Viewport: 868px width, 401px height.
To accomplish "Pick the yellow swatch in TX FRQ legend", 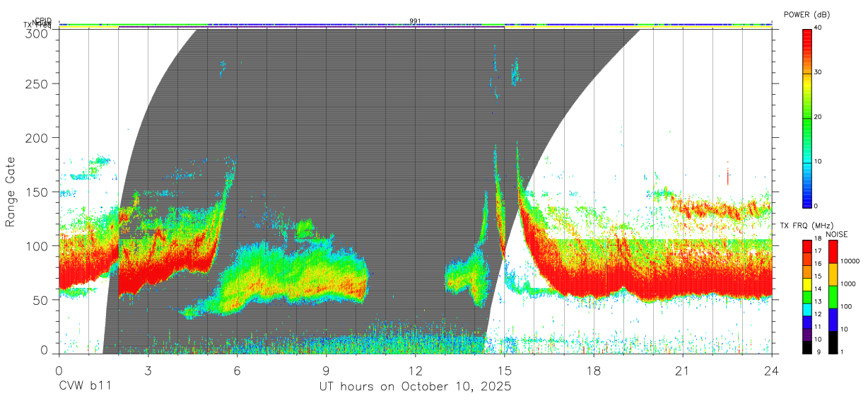I will click(807, 284).
